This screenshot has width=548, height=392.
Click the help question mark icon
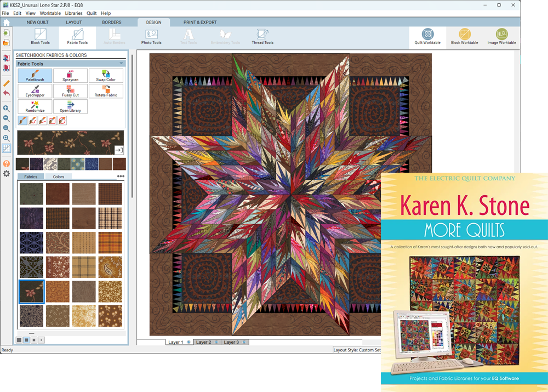point(7,163)
